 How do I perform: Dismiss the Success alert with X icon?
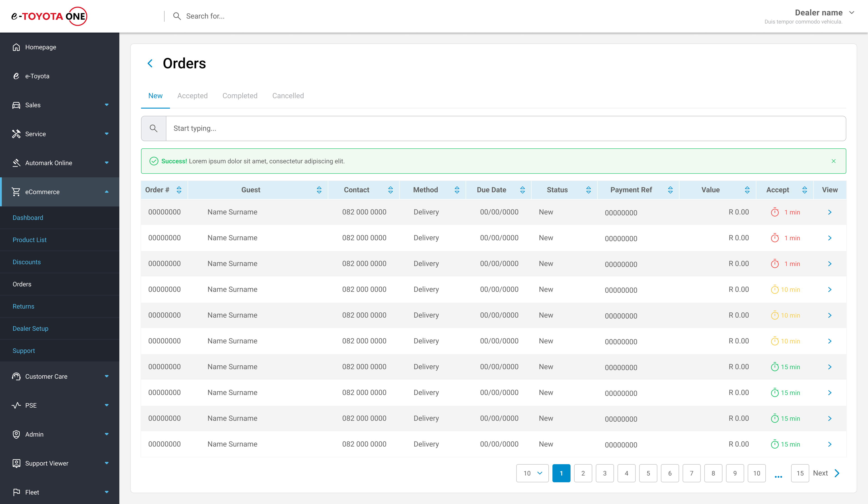833,161
